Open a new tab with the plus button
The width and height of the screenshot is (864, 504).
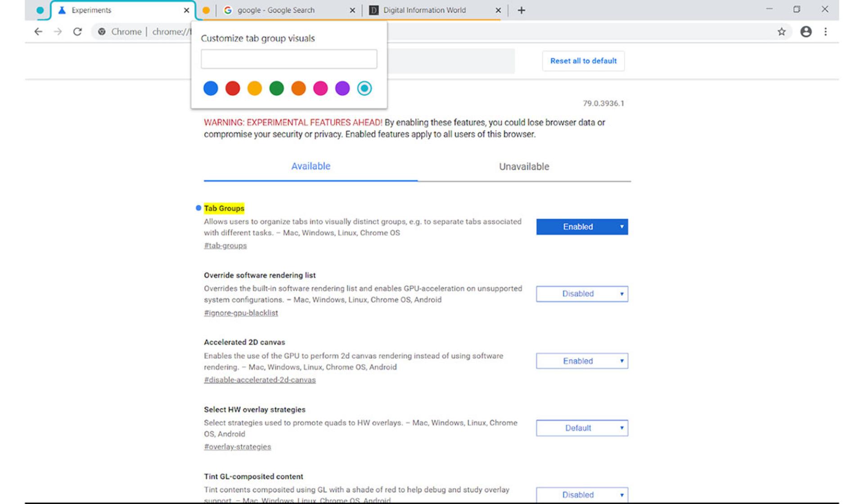(521, 10)
